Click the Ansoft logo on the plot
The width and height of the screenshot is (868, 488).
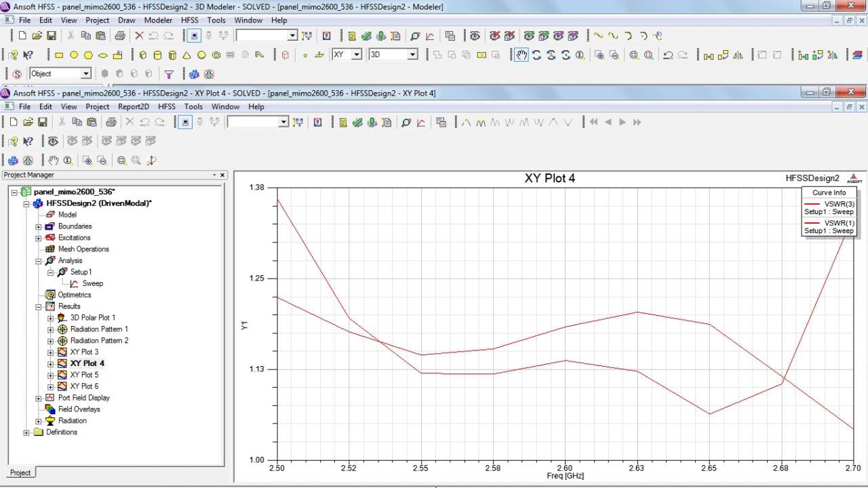pyautogui.click(x=854, y=178)
